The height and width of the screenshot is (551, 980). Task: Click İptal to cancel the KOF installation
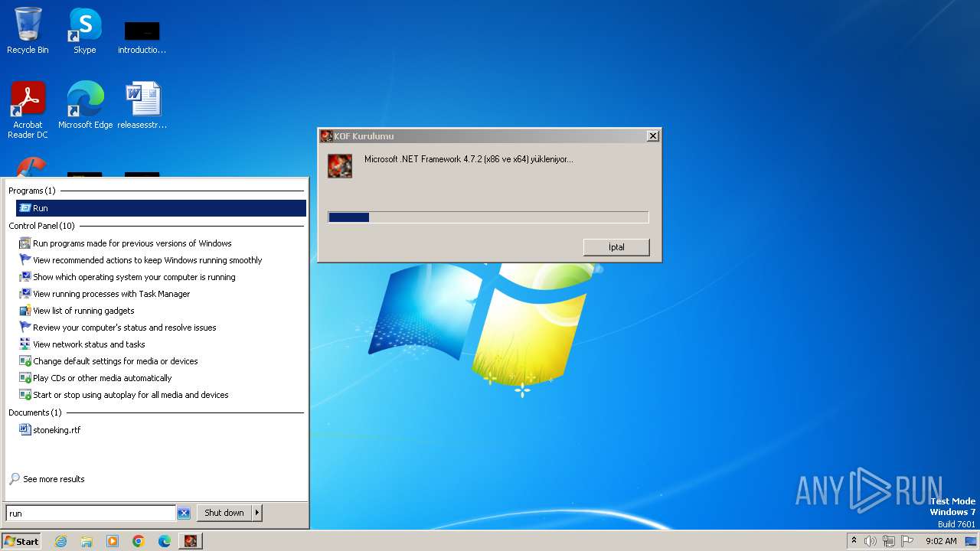[616, 247]
